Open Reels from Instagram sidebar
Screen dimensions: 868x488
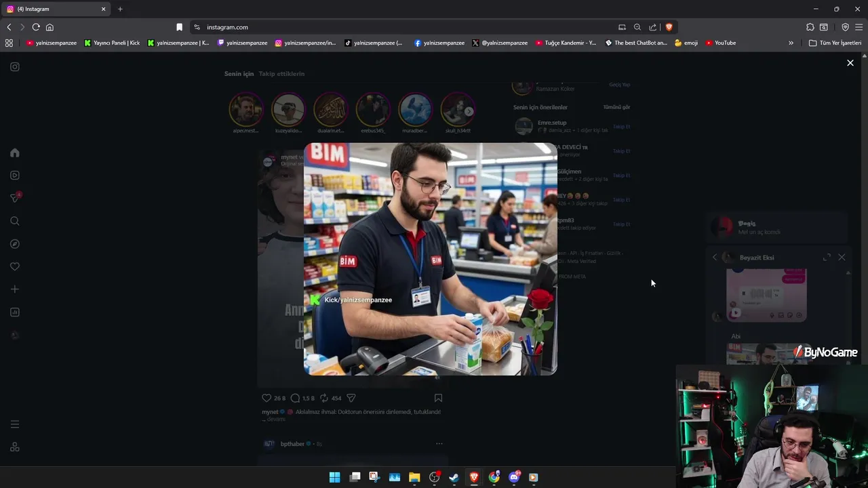pyautogui.click(x=15, y=176)
